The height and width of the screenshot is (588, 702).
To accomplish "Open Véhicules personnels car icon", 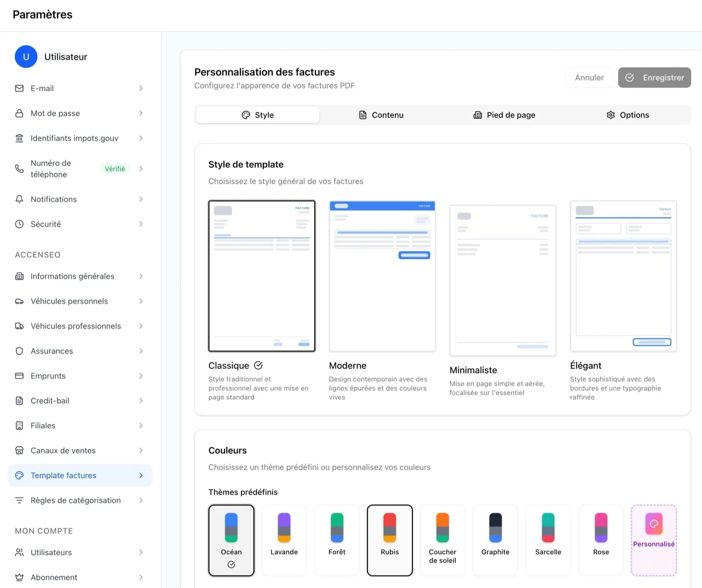I will pyautogui.click(x=19, y=301).
